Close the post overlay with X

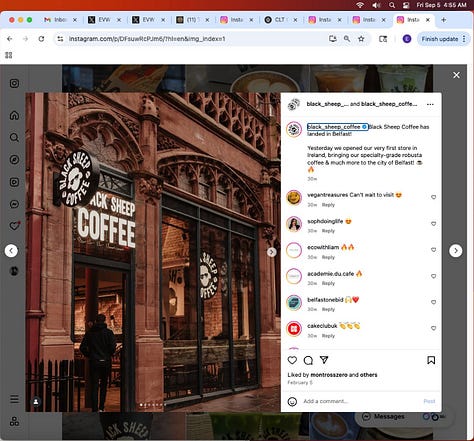click(456, 75)
